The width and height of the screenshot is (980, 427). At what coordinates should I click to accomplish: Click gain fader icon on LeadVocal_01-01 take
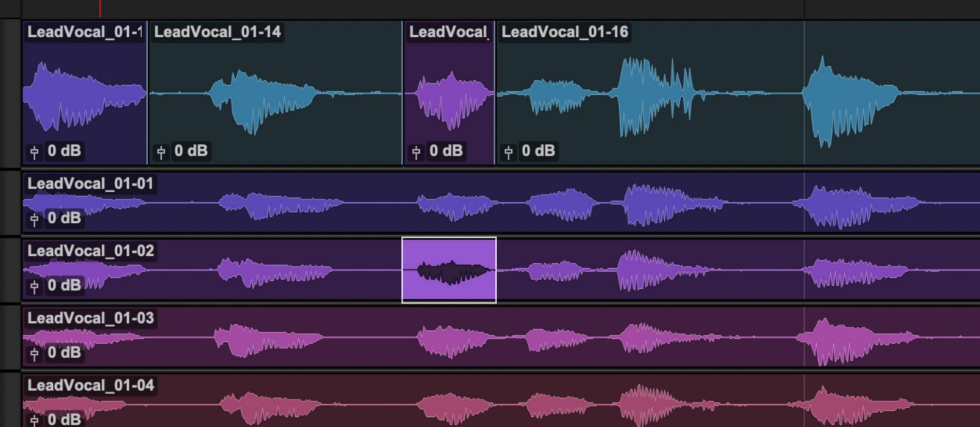click(x=34, y=219)
